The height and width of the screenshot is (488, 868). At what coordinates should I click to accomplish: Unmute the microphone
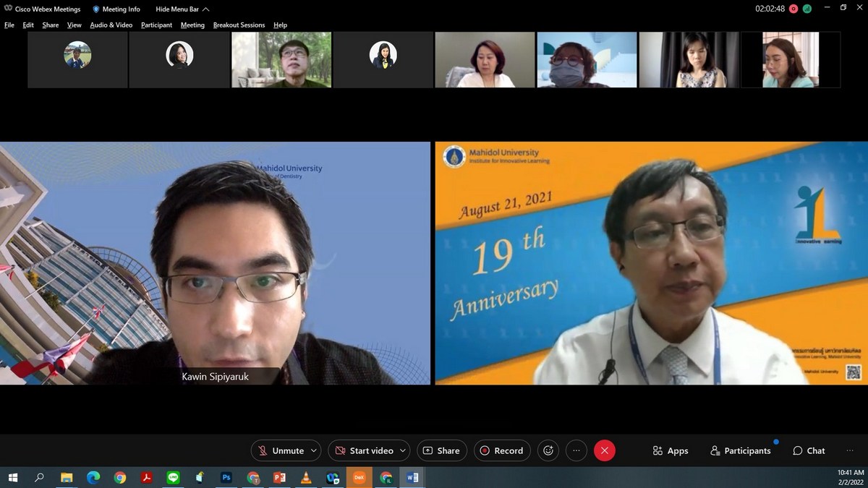[x=281, y=450]
